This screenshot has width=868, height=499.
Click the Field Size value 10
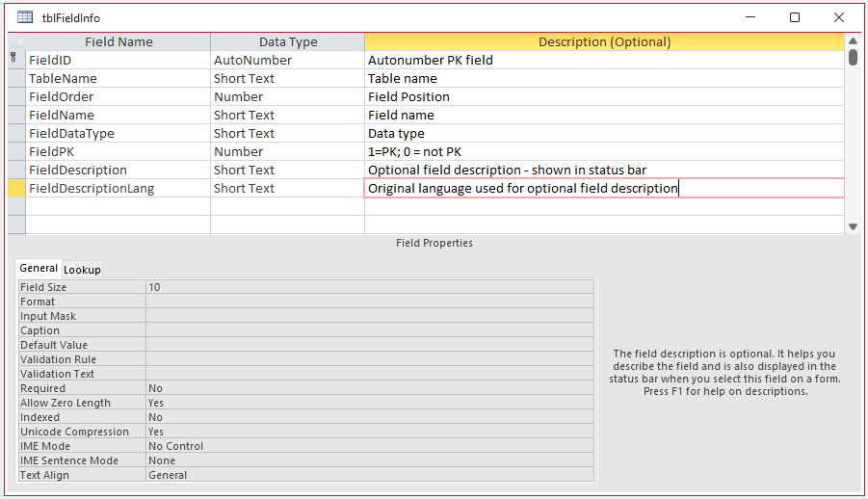[370, 287]
